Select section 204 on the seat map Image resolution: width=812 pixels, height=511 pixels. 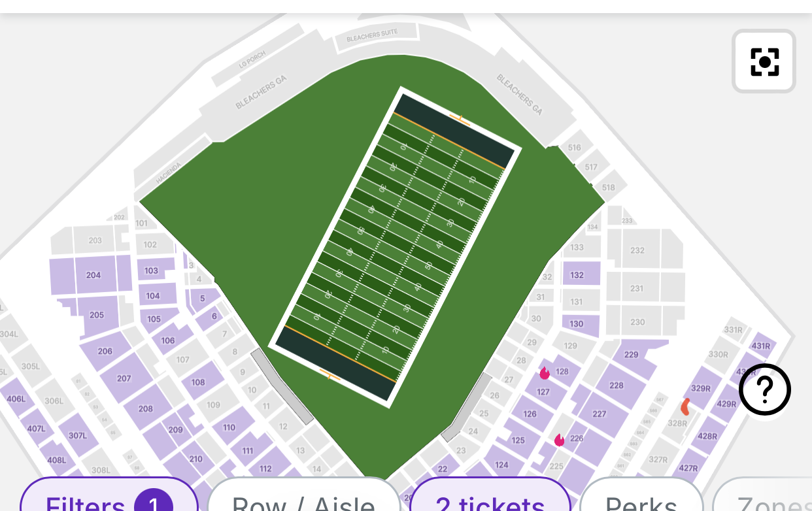coord(93,275)
